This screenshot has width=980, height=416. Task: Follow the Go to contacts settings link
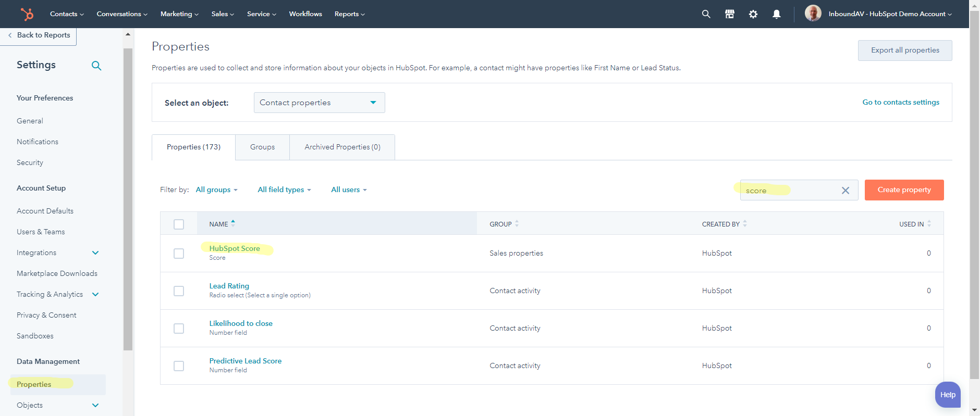(x=901, y=103)
